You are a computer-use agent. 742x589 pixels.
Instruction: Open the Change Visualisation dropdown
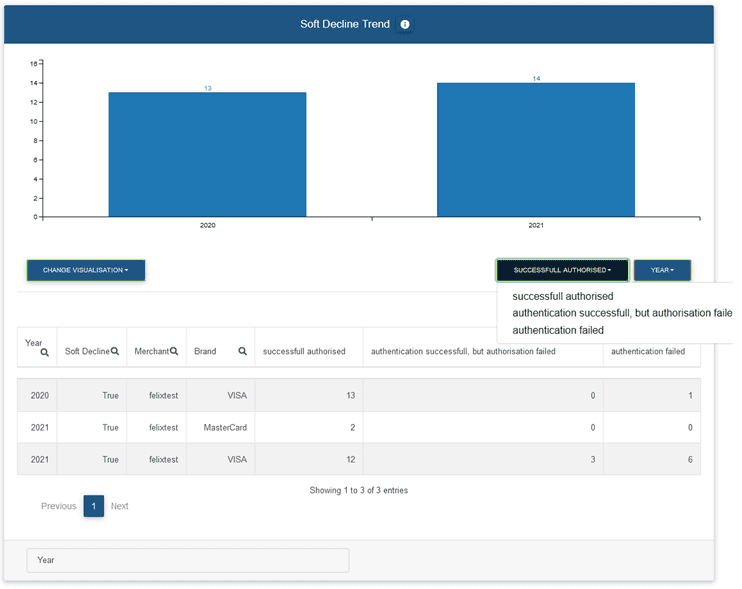point(86,270)
